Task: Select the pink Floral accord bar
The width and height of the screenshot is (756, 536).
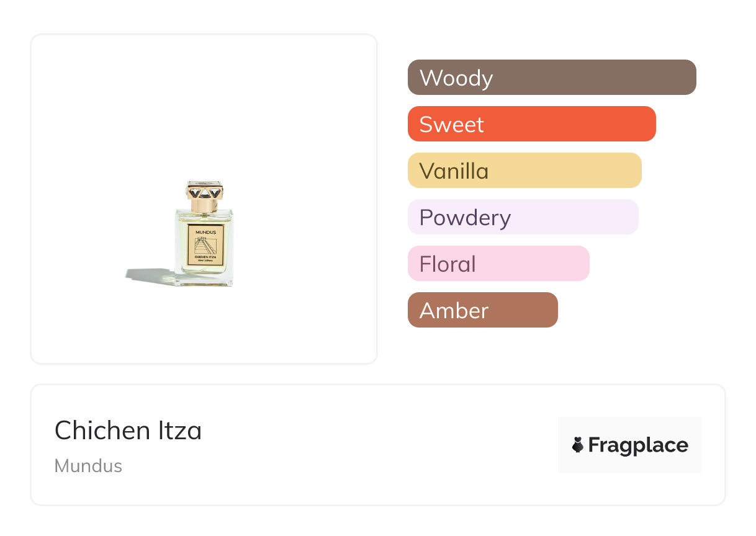Action: click(x=498, y=264)
